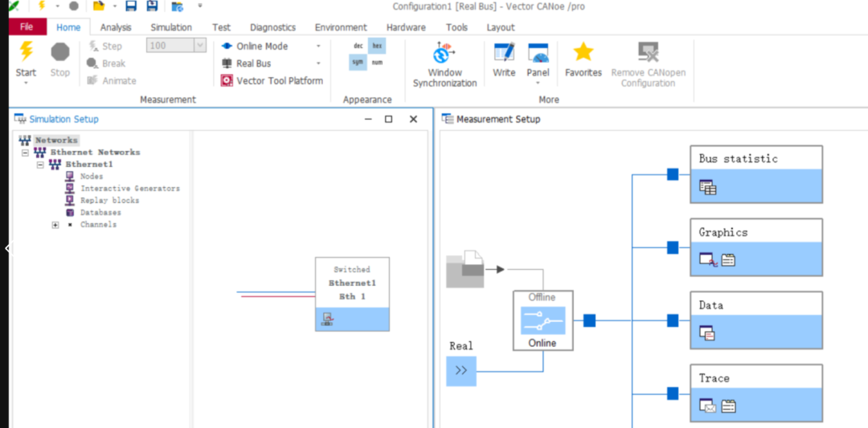
Task: Switch to the Environment ribbon tab
Action: (341, 27)
